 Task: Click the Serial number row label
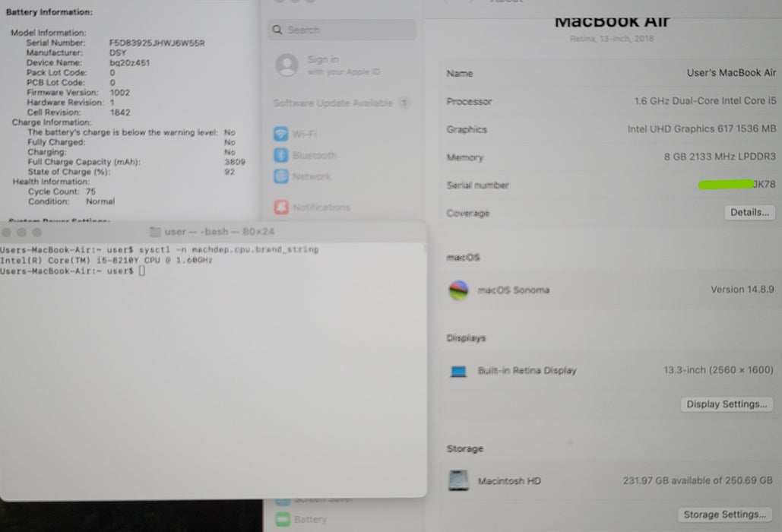point(477,185)
